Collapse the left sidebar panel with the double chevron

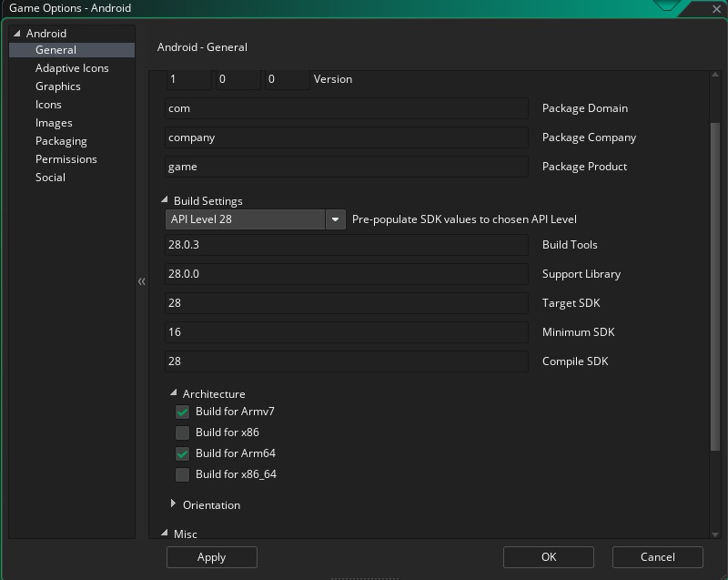tap(141, 282)
